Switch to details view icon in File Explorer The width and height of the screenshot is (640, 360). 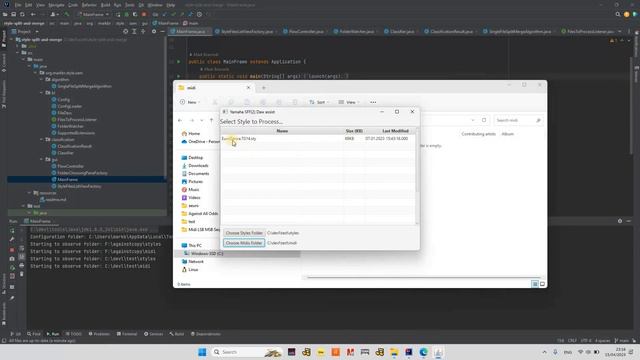535,284
